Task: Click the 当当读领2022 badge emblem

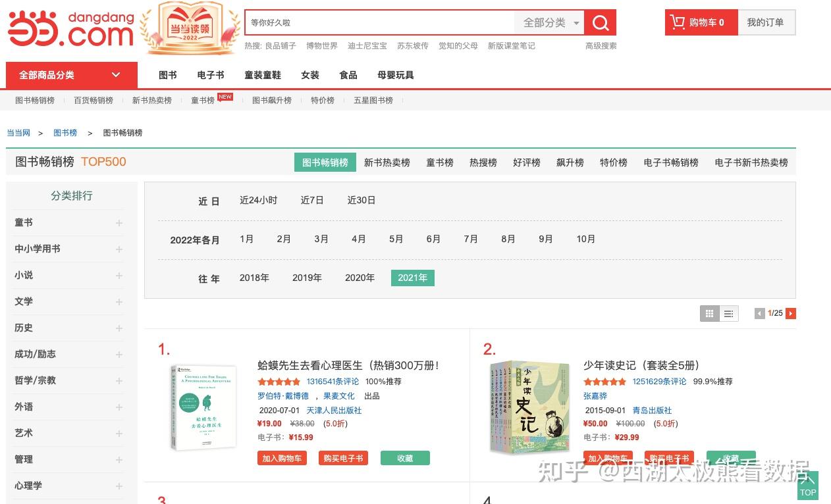Action: (x=190, y=28)
